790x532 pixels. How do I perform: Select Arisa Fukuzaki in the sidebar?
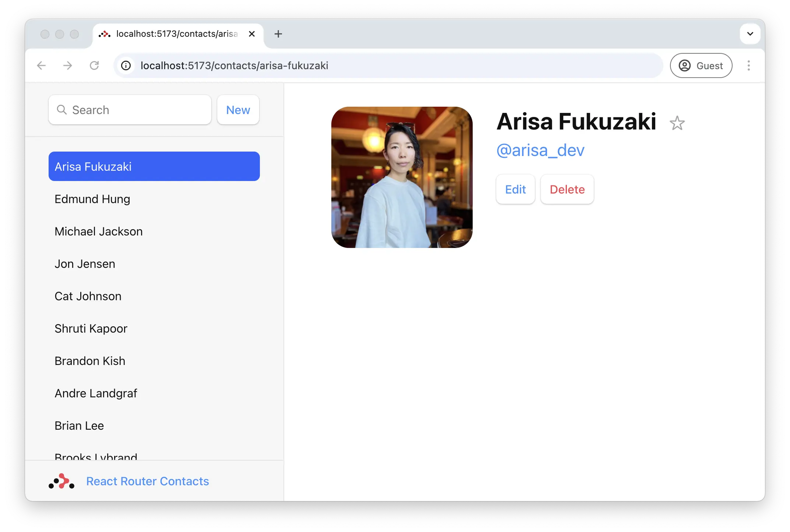(154, 166)
